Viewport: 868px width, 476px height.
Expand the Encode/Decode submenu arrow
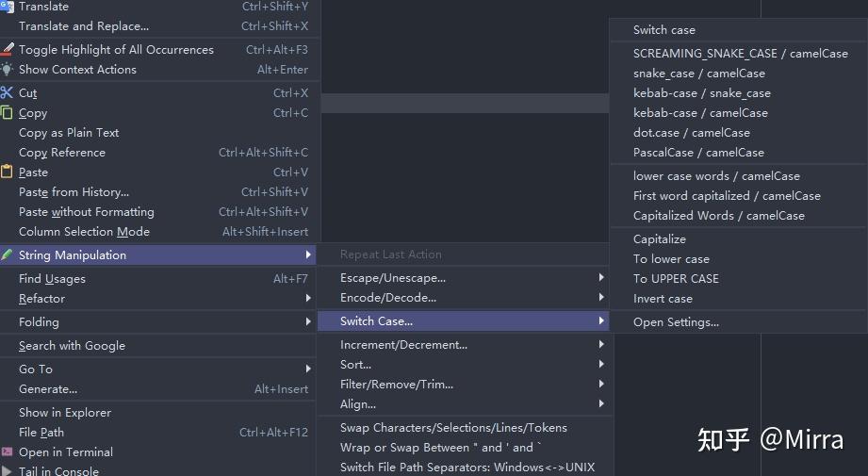(601, 297)
